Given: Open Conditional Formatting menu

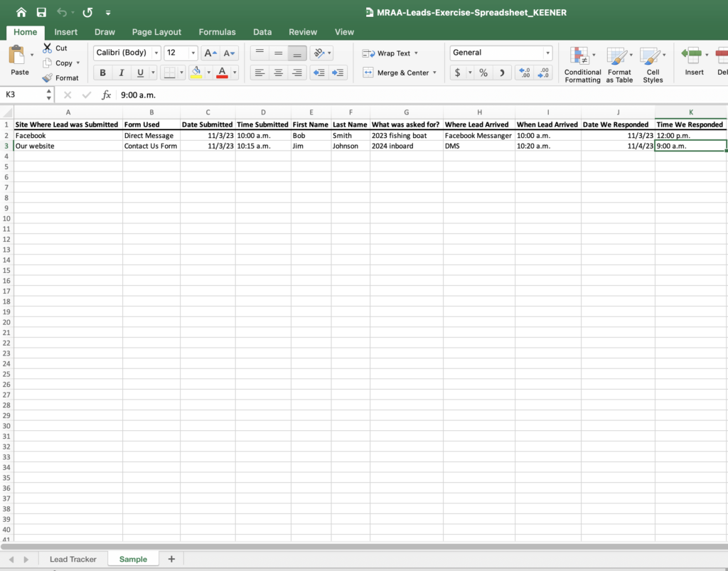Looking at the screenshot, I should pyautogui.click(x=582, y=65).
